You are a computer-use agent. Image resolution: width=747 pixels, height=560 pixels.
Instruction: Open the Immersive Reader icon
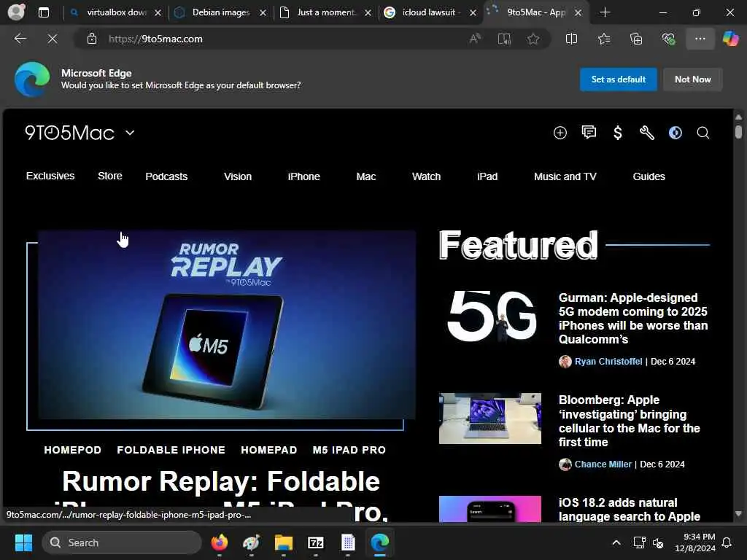(x=504, y=39)
